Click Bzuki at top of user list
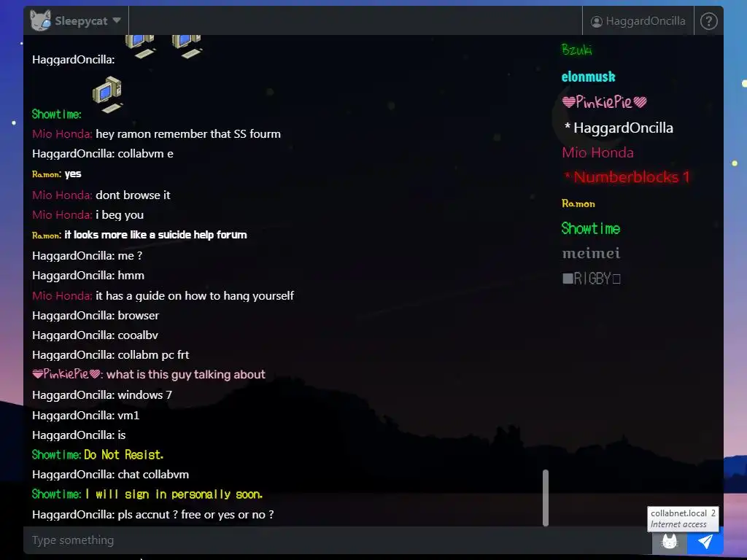747x560 pixels. pos(576,50)
